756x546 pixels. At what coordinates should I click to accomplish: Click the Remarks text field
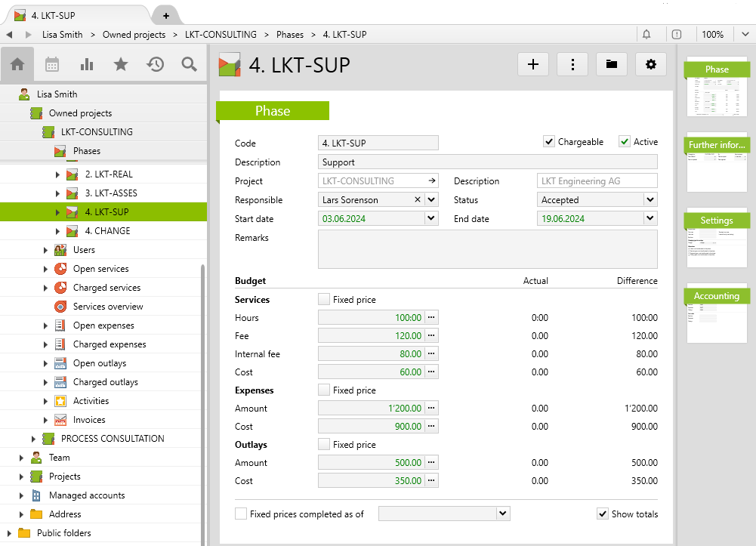coord(487,249)
